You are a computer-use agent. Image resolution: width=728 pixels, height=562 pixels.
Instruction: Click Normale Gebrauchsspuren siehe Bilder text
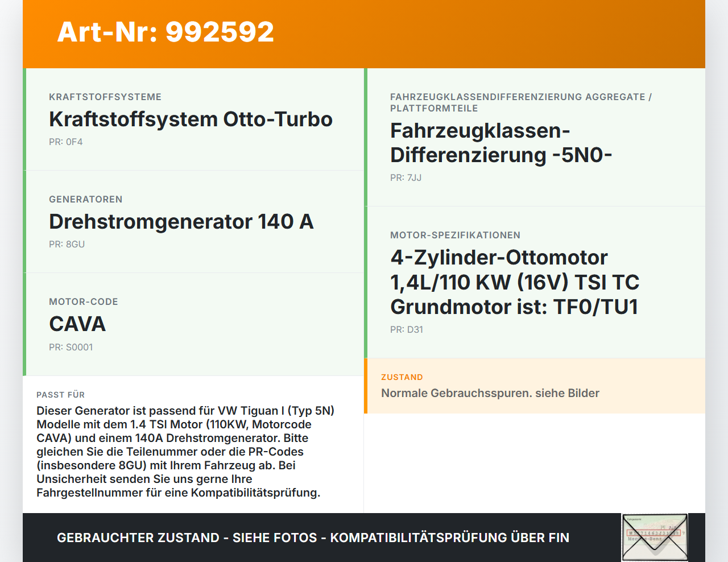click(490, 392)
